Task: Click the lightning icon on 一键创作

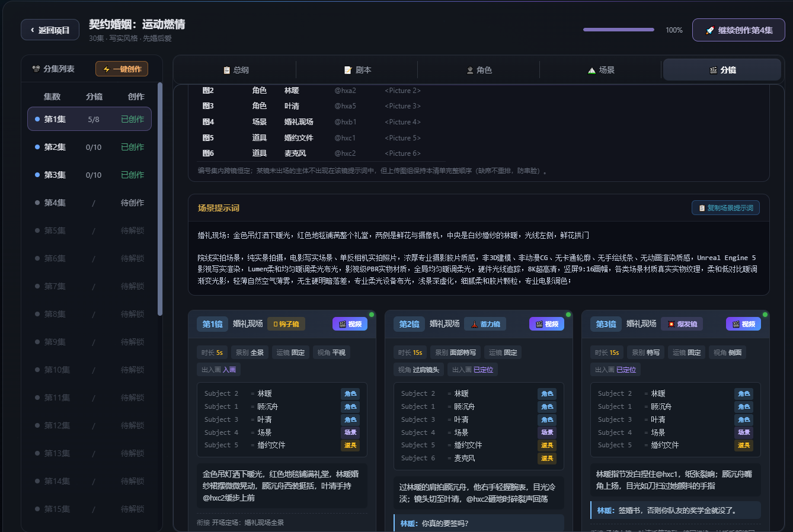Action: [107, 69]
